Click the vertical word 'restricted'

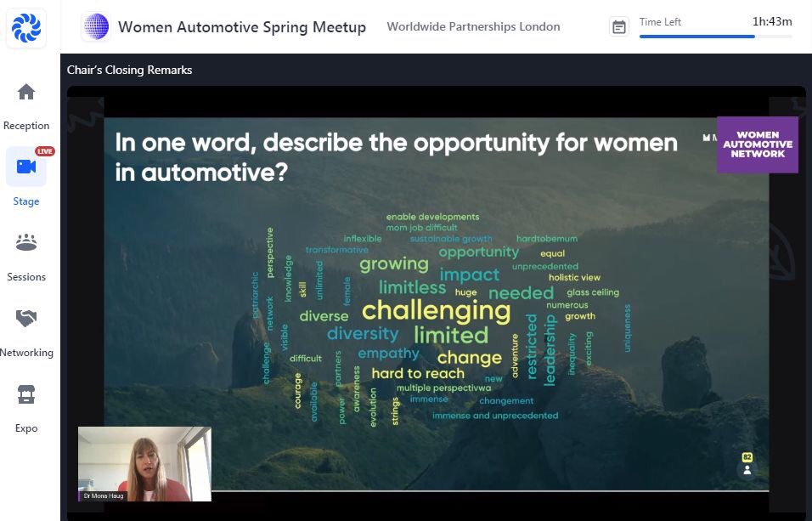[x=532, y=346]
